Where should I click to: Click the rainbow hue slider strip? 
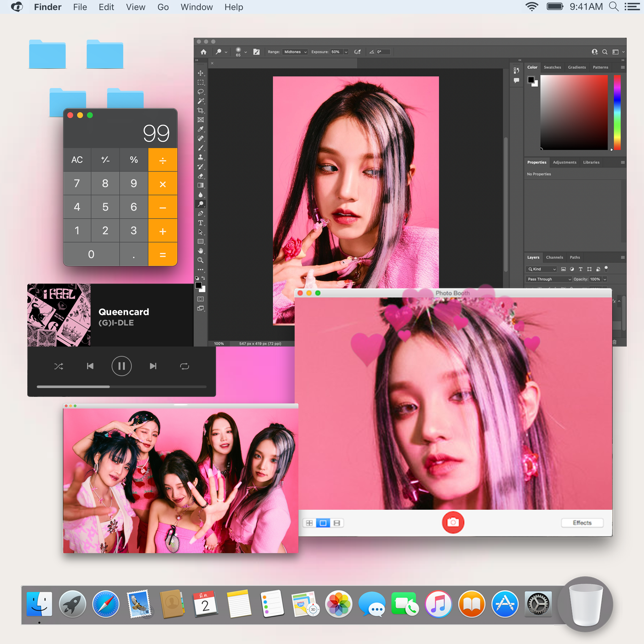pyautogui.click(x=617, y=112)
